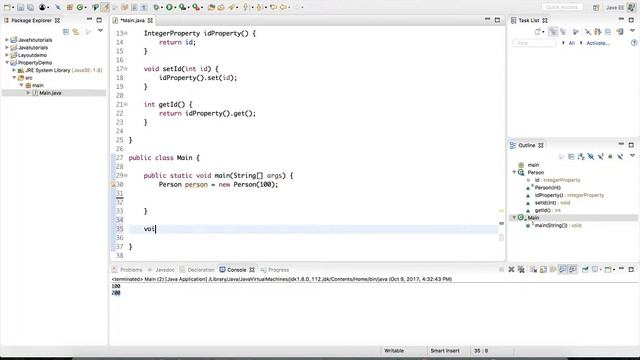This screenshot has width=640, height=360.
Task: Switch to the Declaration tab
Action: 197,270
